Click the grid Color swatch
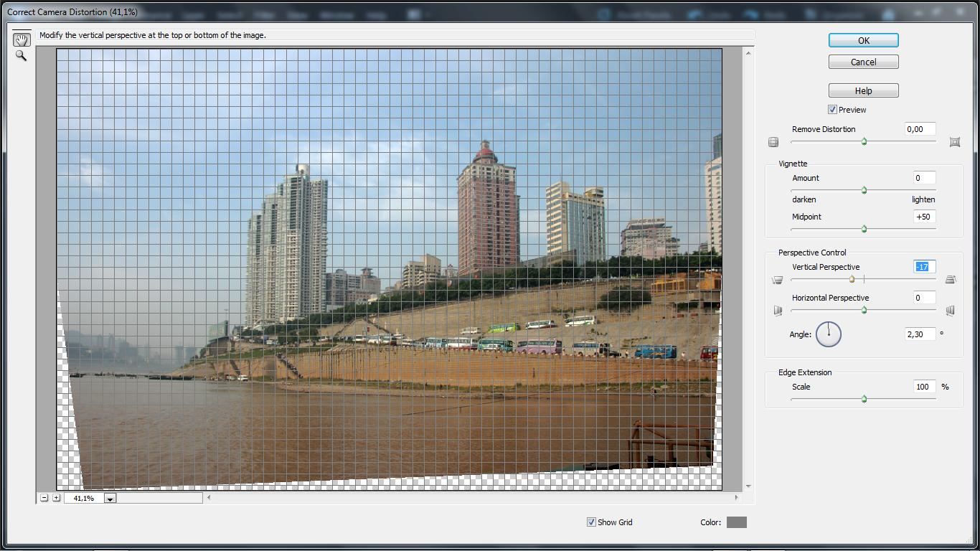The width and height of the screenshot is (980, 551). [736, 522]
